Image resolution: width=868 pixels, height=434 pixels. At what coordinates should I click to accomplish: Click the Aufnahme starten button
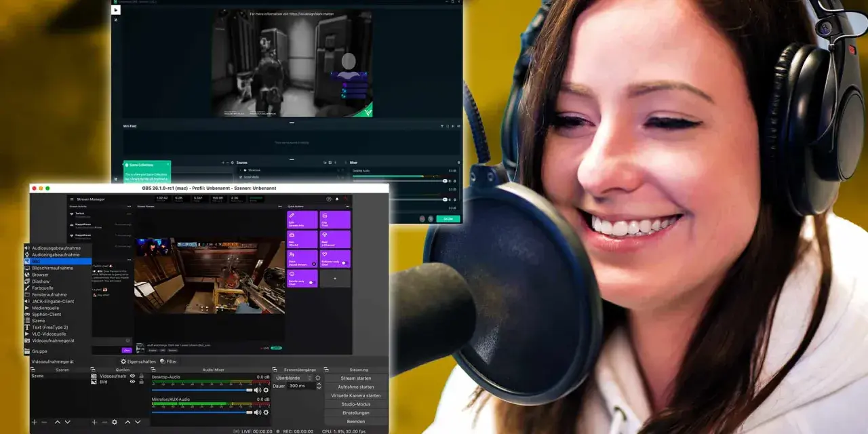pyautogui.click(x=356, y=387)
